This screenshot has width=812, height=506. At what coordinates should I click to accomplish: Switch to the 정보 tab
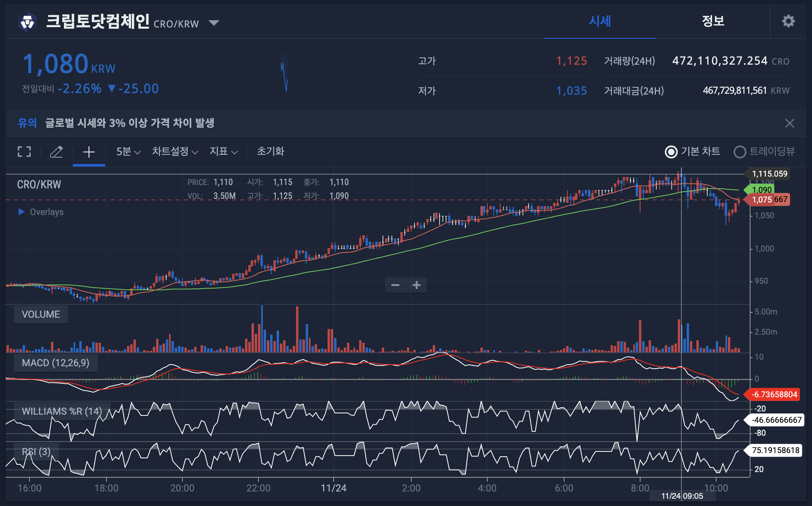(x=713, y=21)
